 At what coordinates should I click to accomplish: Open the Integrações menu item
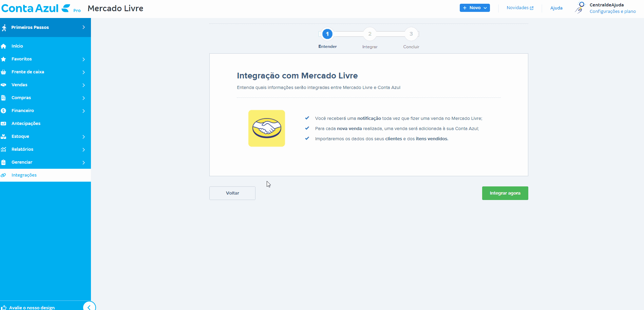[24, 175]
